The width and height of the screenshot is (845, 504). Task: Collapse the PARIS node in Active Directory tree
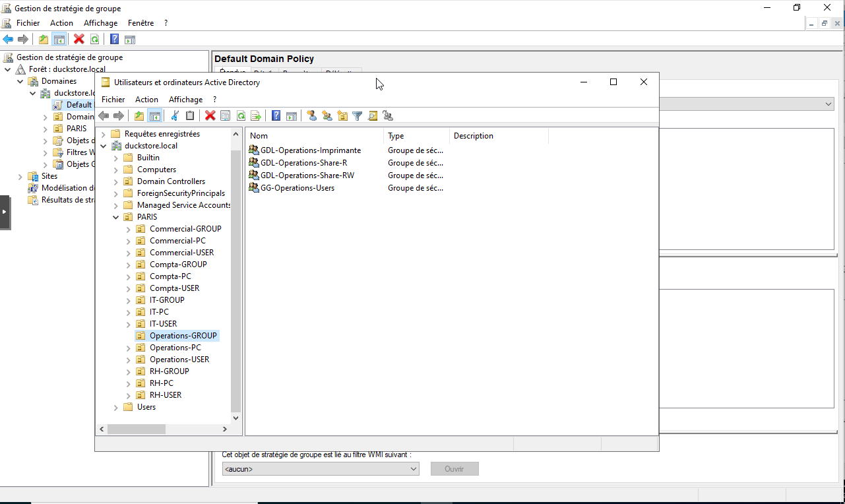pos(116,217)
